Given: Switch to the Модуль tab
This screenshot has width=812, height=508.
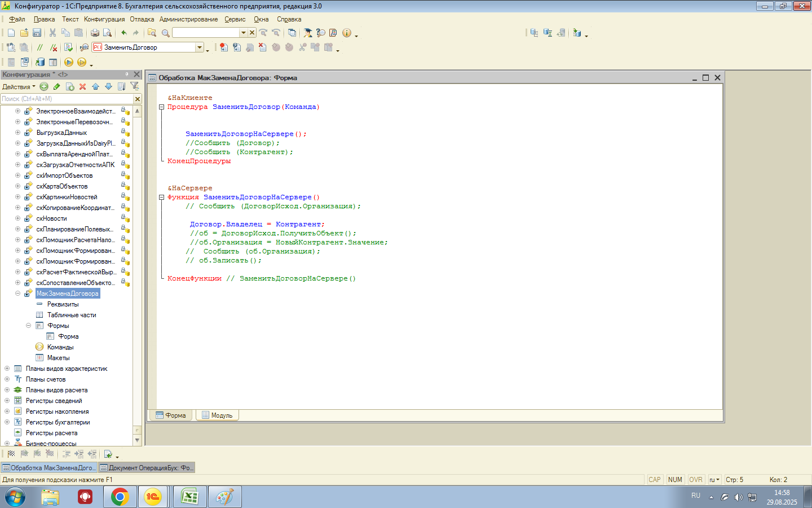Looking at the screenshot, I should pos(217,415).
